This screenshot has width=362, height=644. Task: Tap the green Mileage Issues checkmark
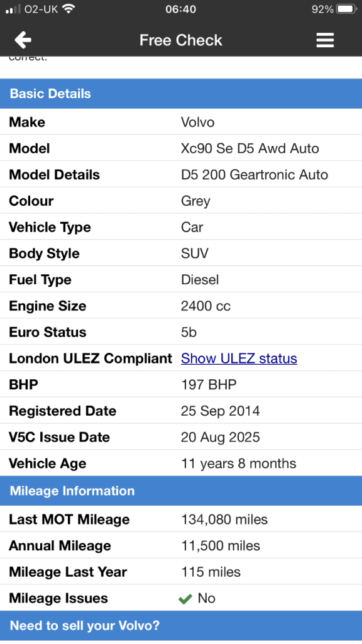point(185,599)
